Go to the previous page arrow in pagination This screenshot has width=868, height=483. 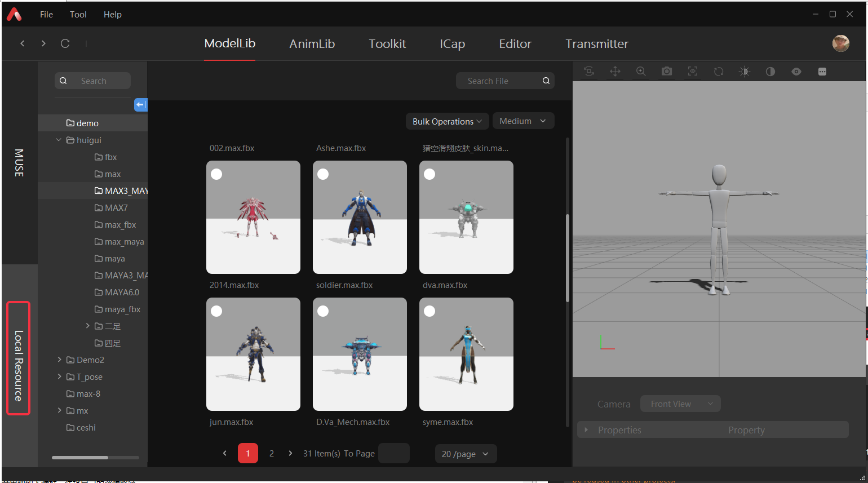point(225,453)
